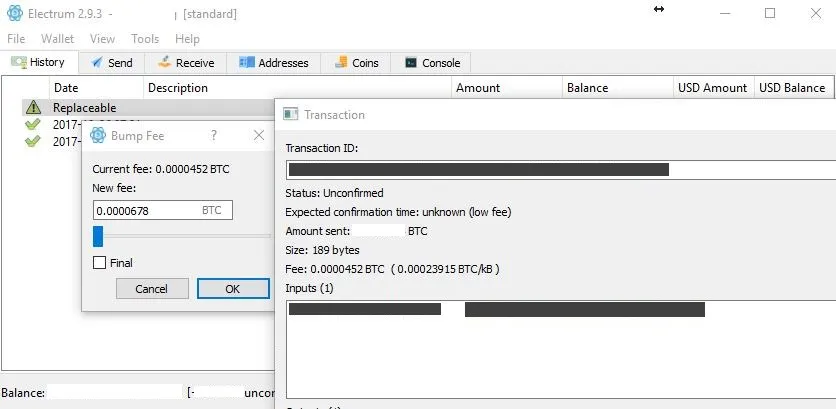Click the 'Status: Unconfirmed' text
This screenshot has width=836, height=409.
(334, 193)
